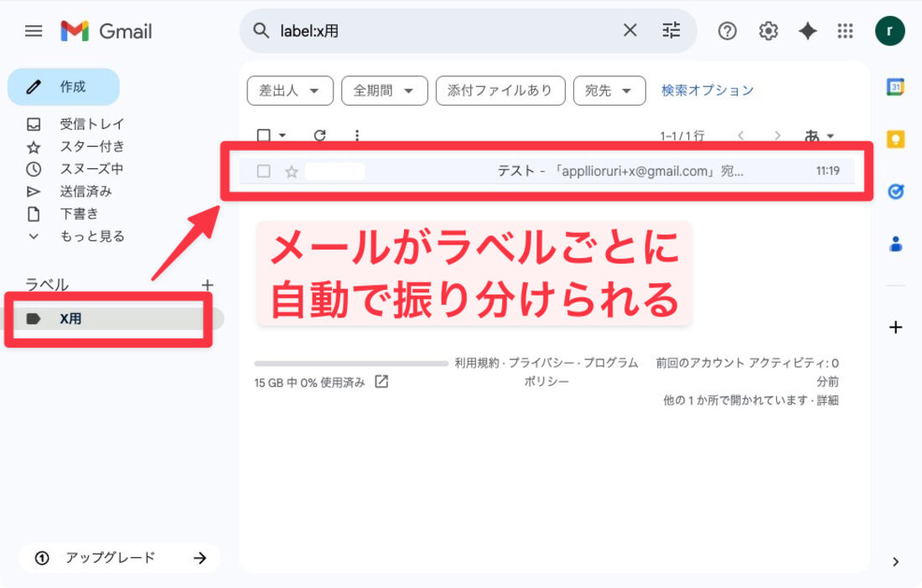
Task: Click アップグレード button
Action: [x=119, y=558]
